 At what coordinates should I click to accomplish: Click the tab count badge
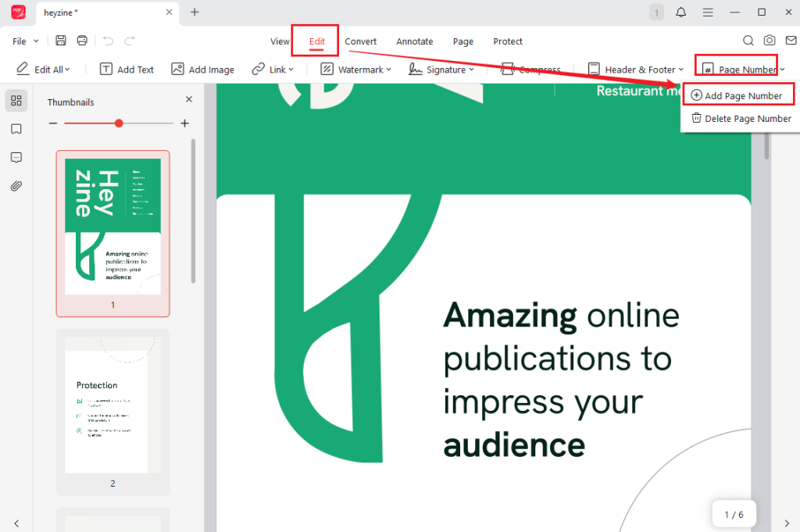click(656, 12)
